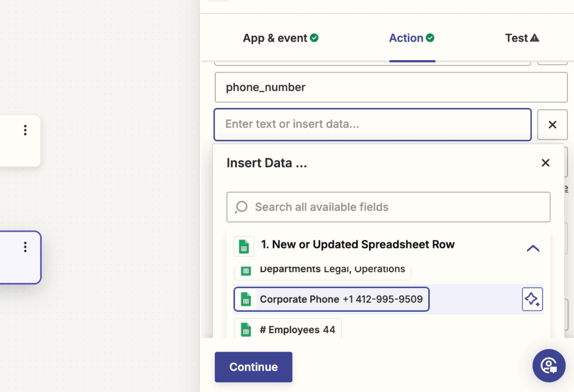Clear the text input using the X button
This screenshot has width=574, height=392.
552,124
